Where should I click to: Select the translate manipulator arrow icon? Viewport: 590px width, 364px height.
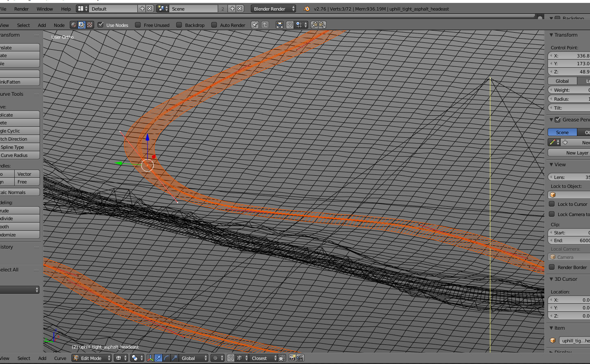[158, 358]
